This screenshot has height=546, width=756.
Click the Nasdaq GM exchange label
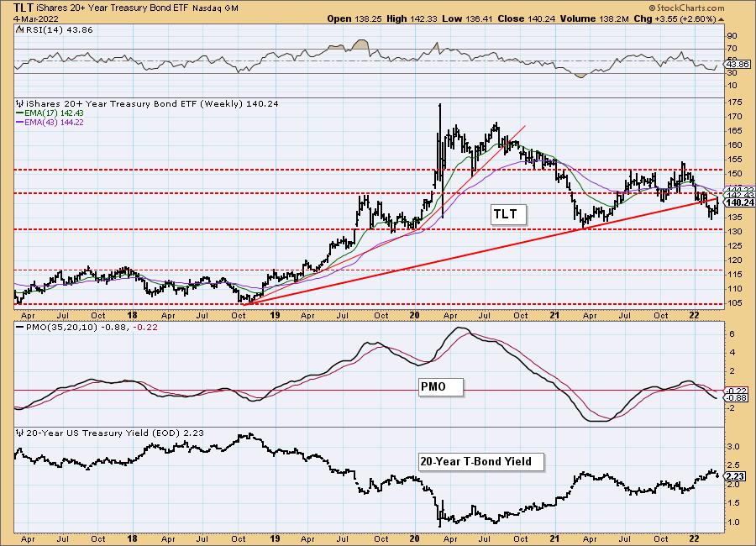tap(215, 8)
